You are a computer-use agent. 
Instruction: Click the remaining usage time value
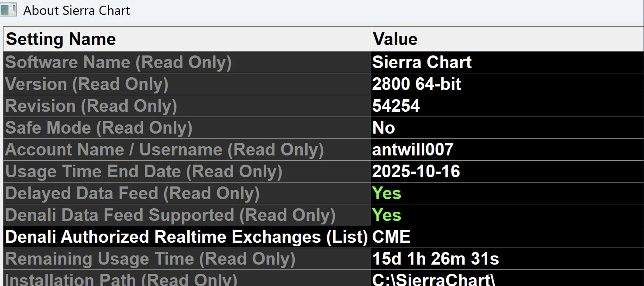tap(436, 259)
